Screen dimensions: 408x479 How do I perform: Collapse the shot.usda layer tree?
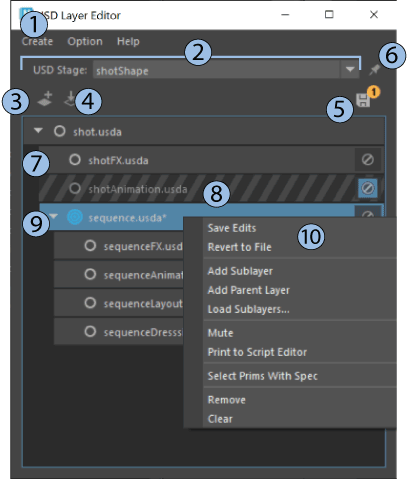38,130
